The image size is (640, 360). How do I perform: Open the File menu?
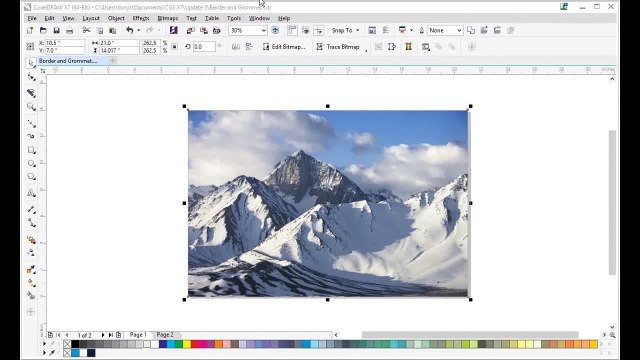pyautogui.click(x=32, y=18)
